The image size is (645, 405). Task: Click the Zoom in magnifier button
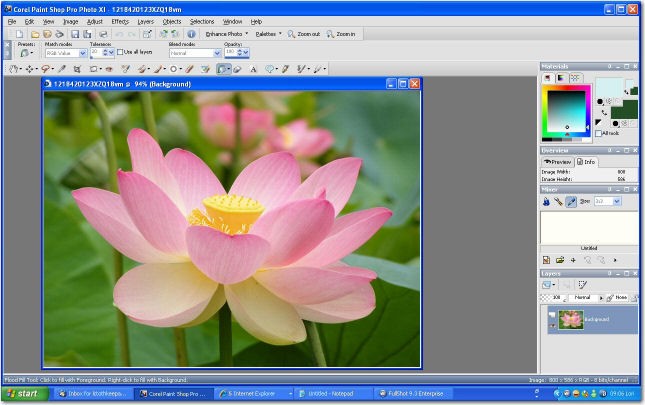tap(341, 34)
